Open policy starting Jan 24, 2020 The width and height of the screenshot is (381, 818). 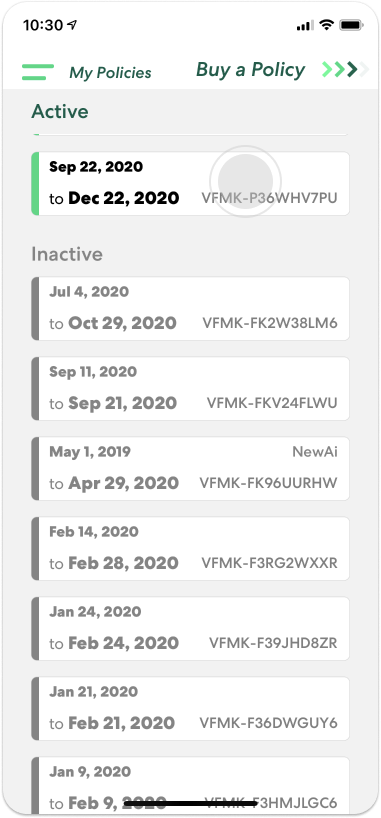click(190, 629)
